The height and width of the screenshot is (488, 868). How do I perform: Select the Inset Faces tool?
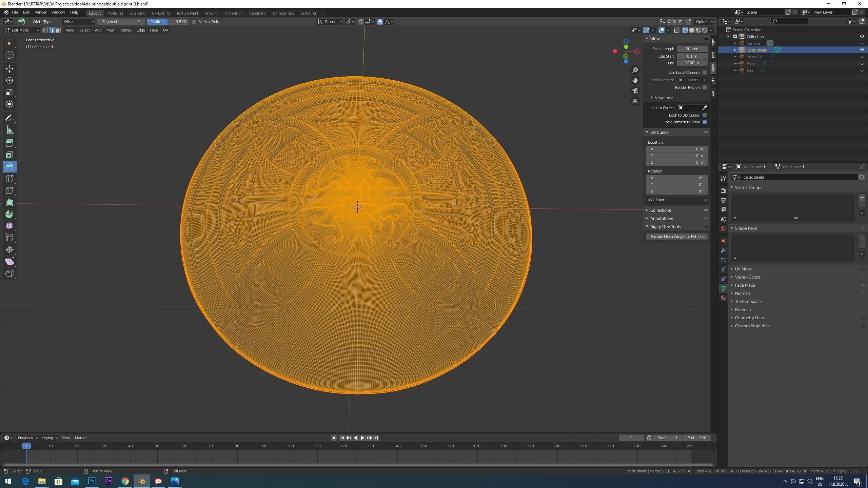tap(9, 155)
